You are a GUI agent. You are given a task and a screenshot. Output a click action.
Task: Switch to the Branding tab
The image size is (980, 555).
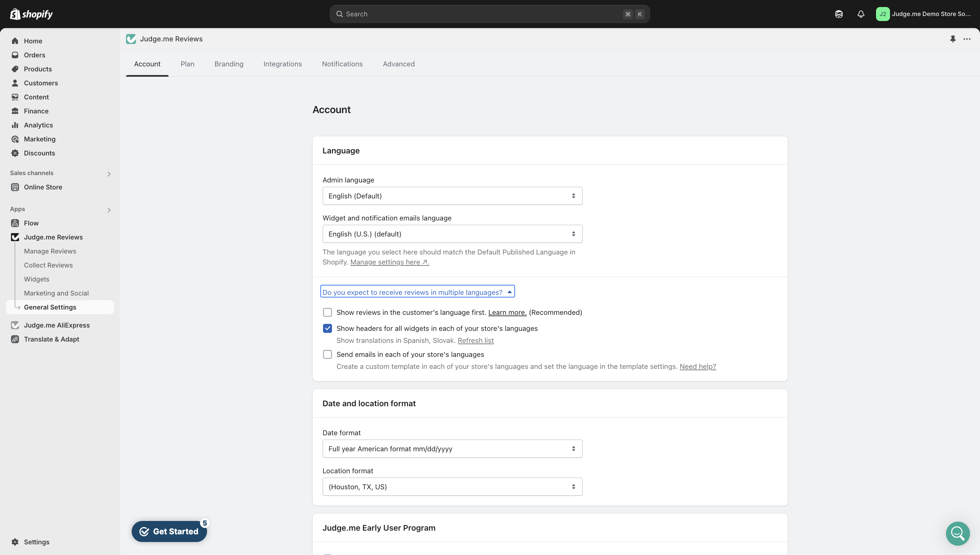229,64
